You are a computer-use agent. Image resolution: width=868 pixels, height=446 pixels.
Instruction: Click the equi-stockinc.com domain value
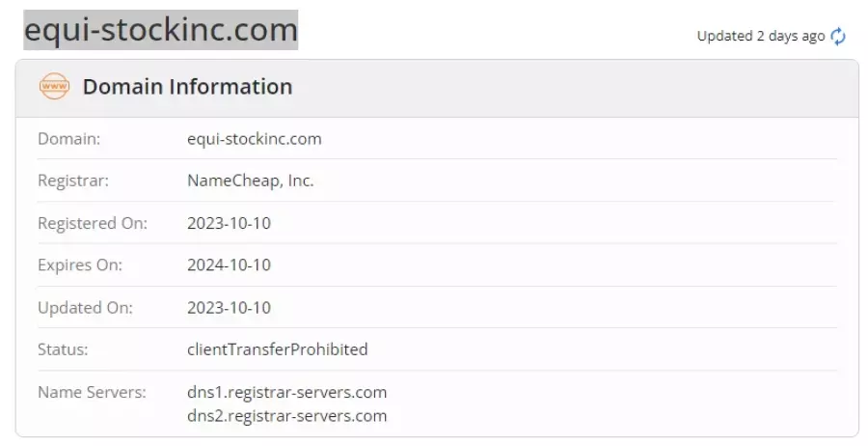pos(254,138)
